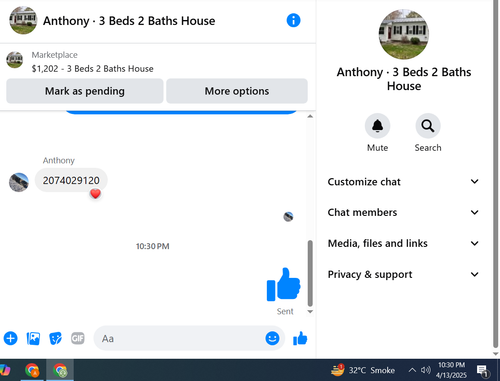The width and height of the screenshot is (500, 381).
Task: Click the $1,202 - 3 Beds 2 Baths House listing text
Action: tap(93, 69)
